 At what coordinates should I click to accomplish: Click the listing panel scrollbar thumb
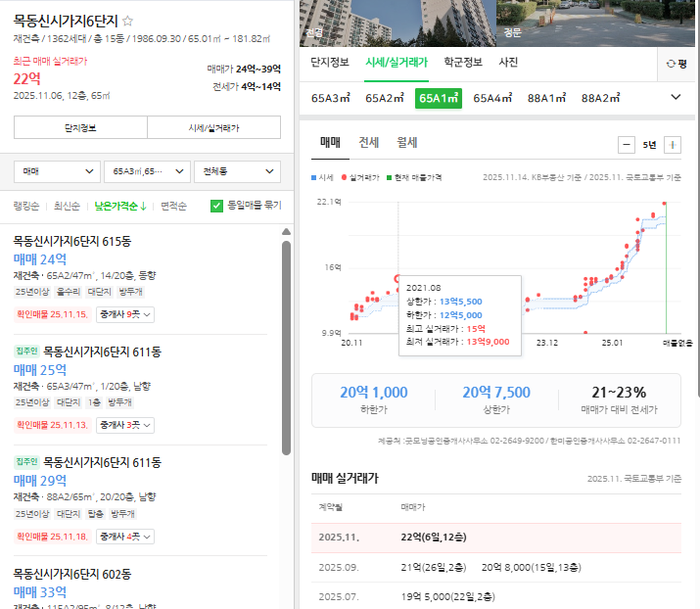[x=286, y=348]
